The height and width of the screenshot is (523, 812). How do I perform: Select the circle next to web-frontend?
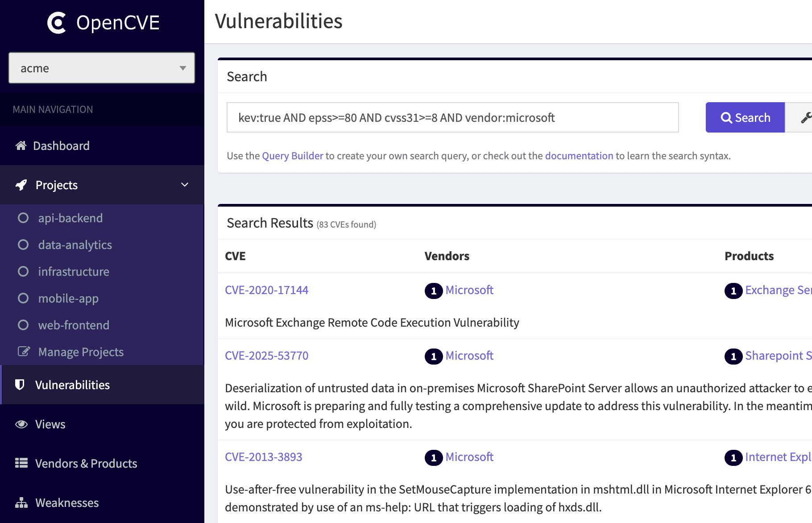click(23, 325)
